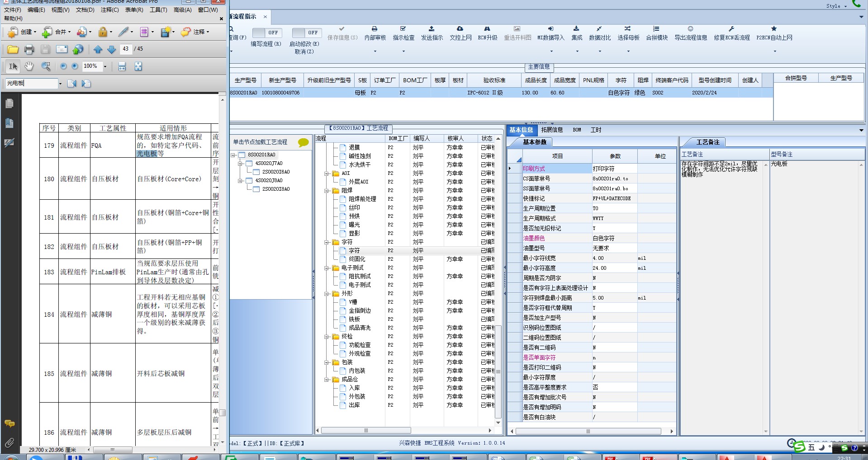This screenshot has height=460, width=868.
Task: Go to previous page with up arrow
Action: click(98, 49)
